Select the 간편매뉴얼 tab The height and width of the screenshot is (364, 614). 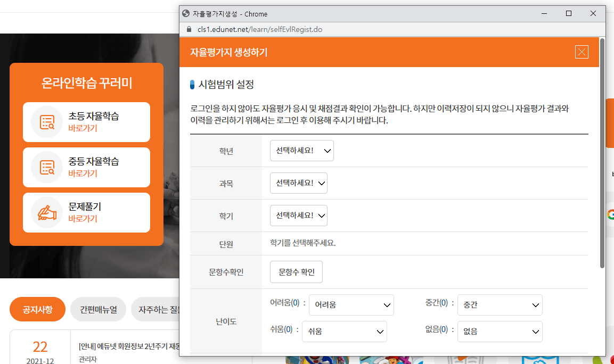tap(97, 309)
